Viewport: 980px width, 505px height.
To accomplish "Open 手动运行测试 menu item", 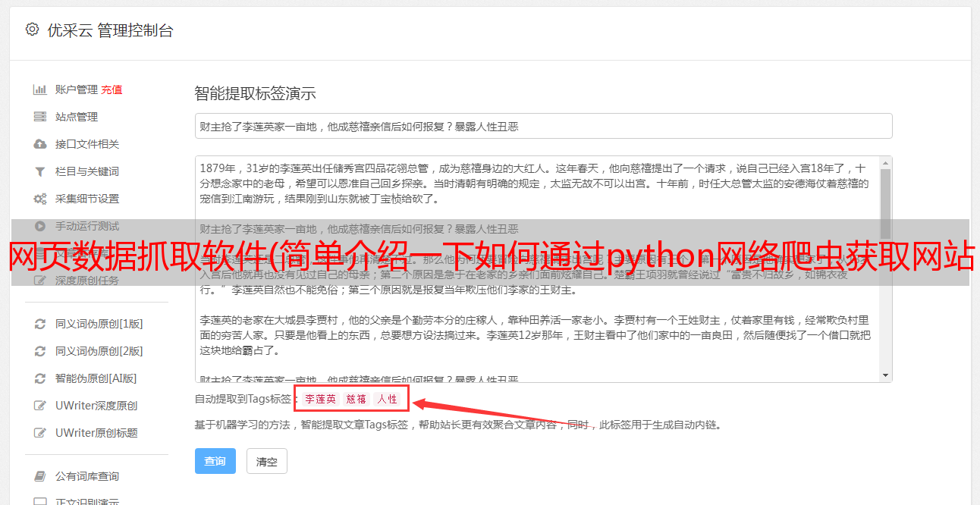I will (87, 226).
